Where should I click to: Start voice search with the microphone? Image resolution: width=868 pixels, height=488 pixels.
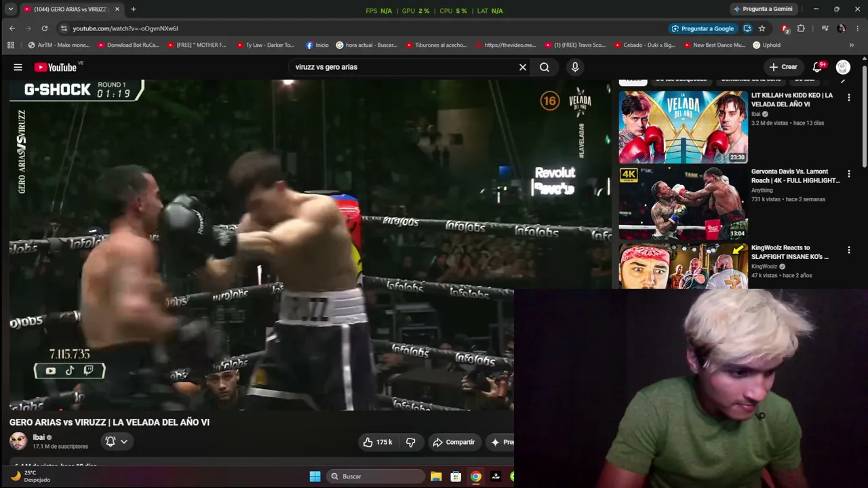(575, 67)
